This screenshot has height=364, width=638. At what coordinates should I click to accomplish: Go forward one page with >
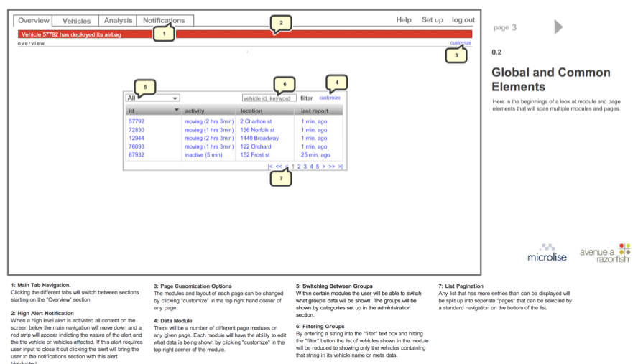click(x=324, y=167)
